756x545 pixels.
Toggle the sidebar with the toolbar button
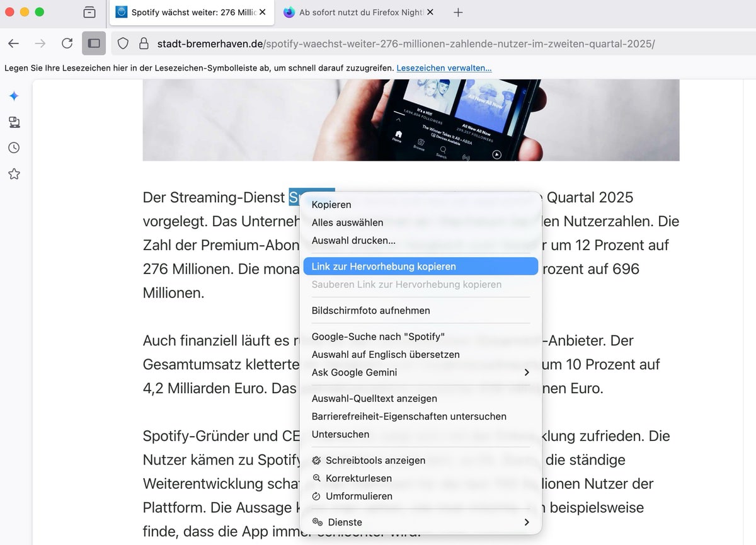[94, 43]
